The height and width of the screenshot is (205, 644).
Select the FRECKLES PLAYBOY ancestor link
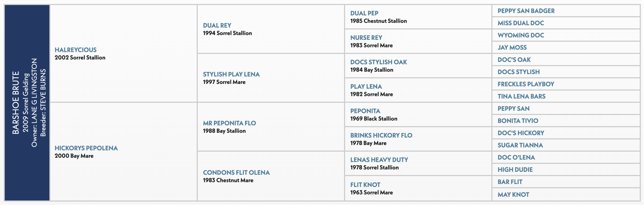click(x=526, y=84)
